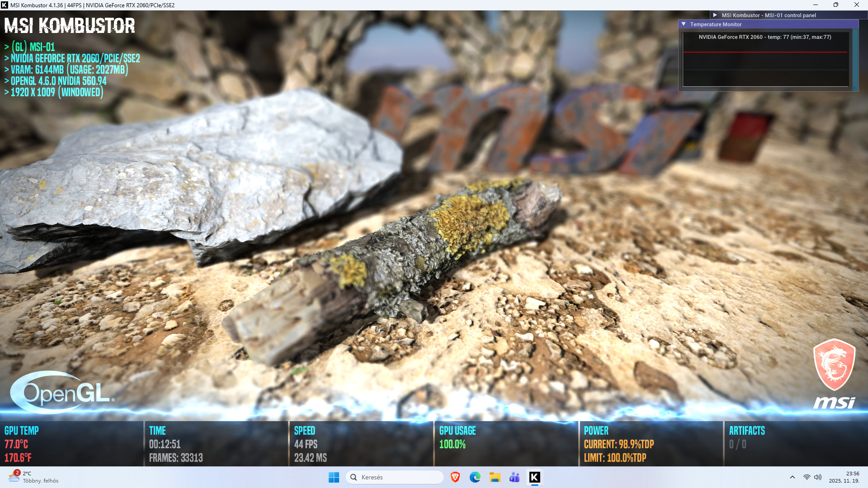Viewport: 868px width, 488px height.
Task: Show hidden system tray icons
Action: click(x=792, y=477)
